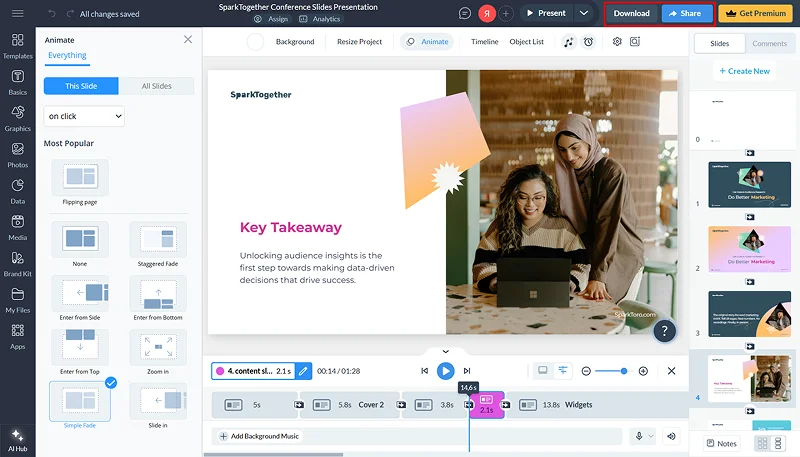Click the Download button

click(631, 13)
